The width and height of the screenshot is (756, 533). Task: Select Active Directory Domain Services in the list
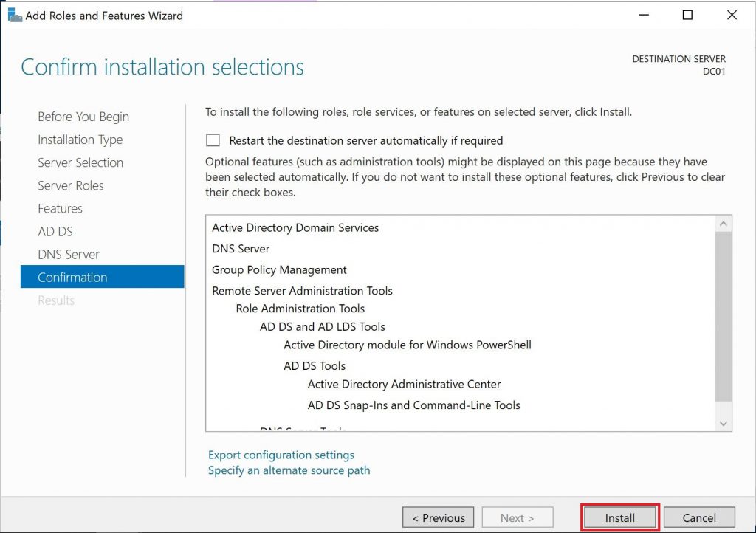pos(295,227)
